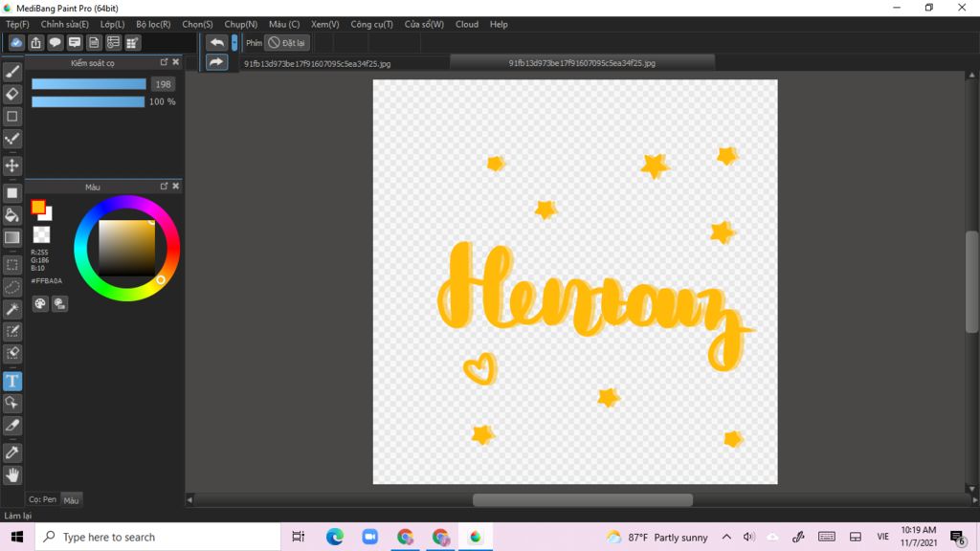Viewport: 980px width, 551px height.
Task: Open Microsoft Edge from the taskbar
Action: point(334,537)
